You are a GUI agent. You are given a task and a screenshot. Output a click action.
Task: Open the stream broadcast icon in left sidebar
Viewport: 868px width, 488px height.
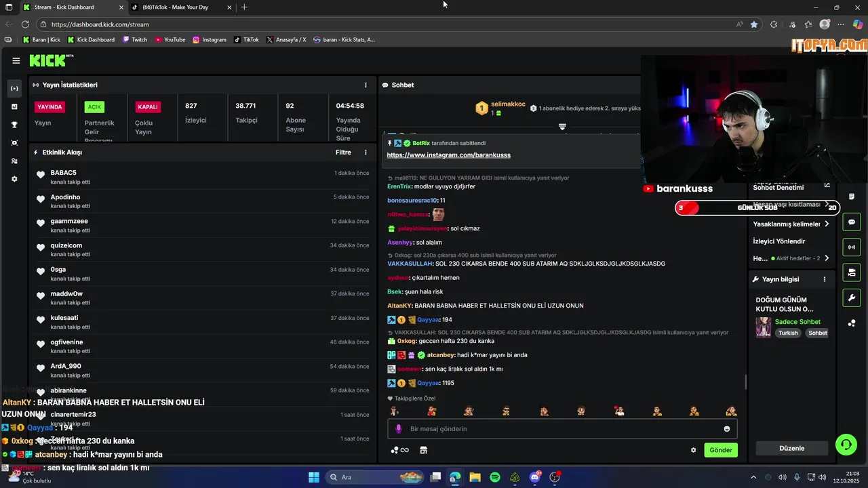coord(14,88)
